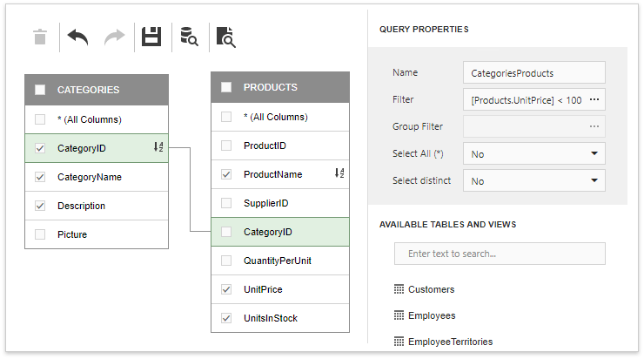
Task: Click the UnitPrice column label
Action: (264, 289)
